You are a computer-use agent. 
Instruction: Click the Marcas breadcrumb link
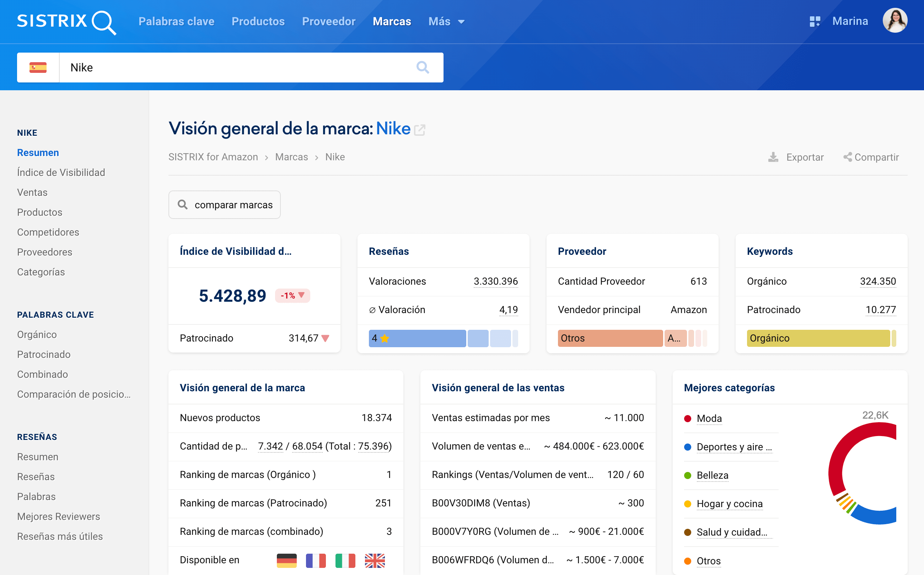pyautogui.click(x=291, y=157)
